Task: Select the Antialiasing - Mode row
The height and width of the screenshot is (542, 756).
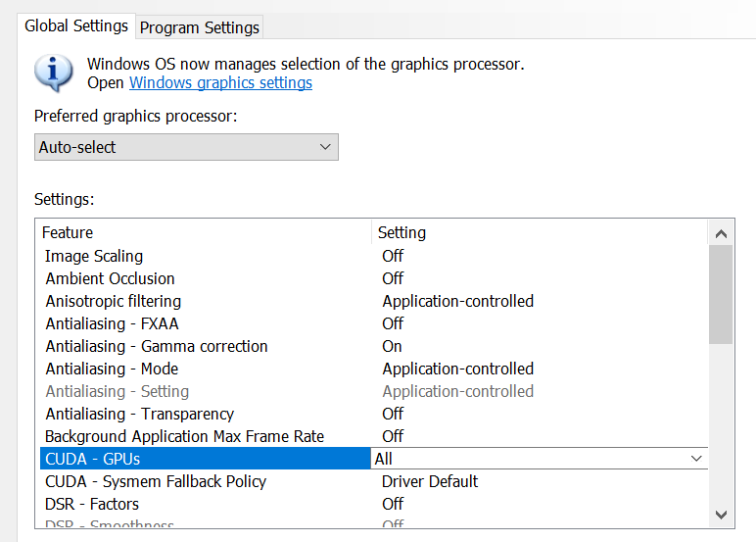Action: [x=112, y=369]
